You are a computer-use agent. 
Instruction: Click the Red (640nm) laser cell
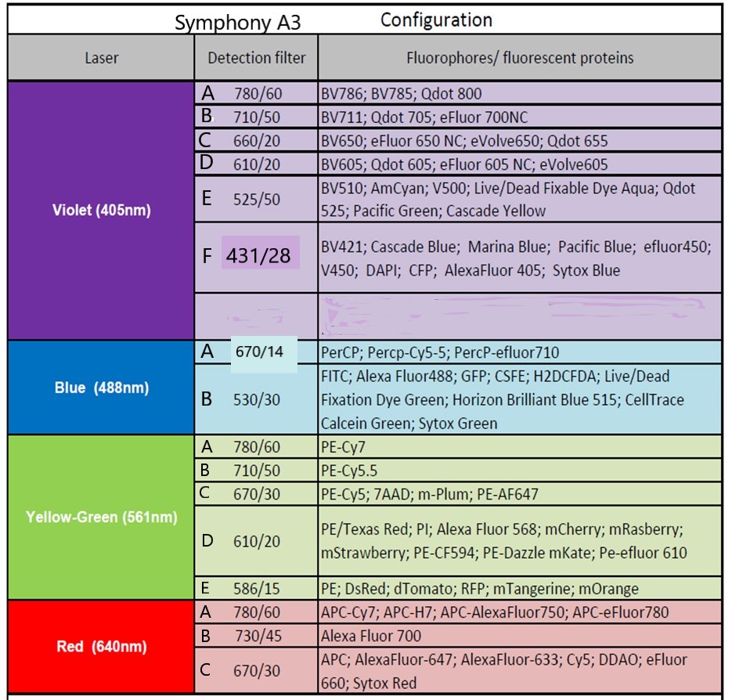pos(101,647)
